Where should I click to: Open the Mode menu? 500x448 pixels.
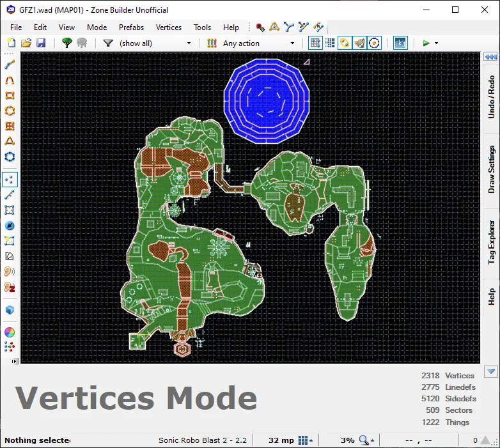[97, 27]
